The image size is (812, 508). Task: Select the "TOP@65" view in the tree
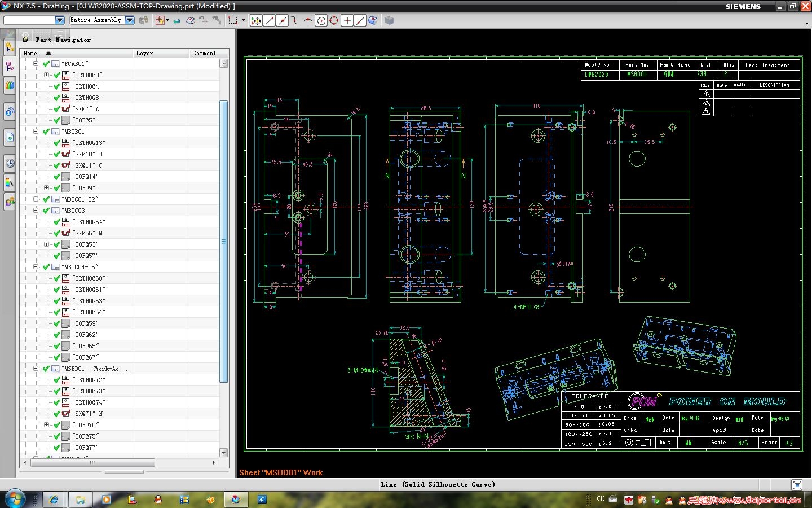[x=85, y=346]
